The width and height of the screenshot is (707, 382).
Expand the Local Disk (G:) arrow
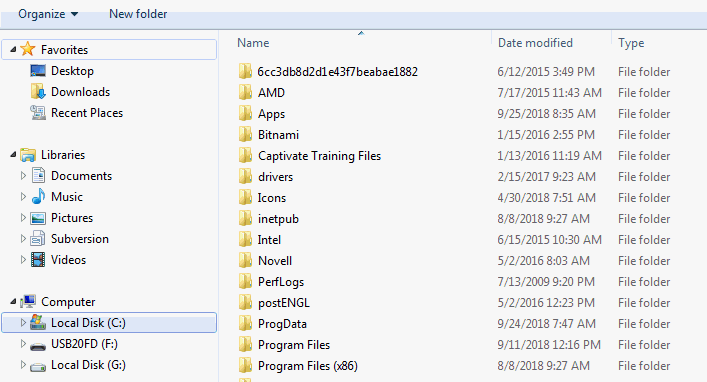pyautogui.click(x=23, y=364)
